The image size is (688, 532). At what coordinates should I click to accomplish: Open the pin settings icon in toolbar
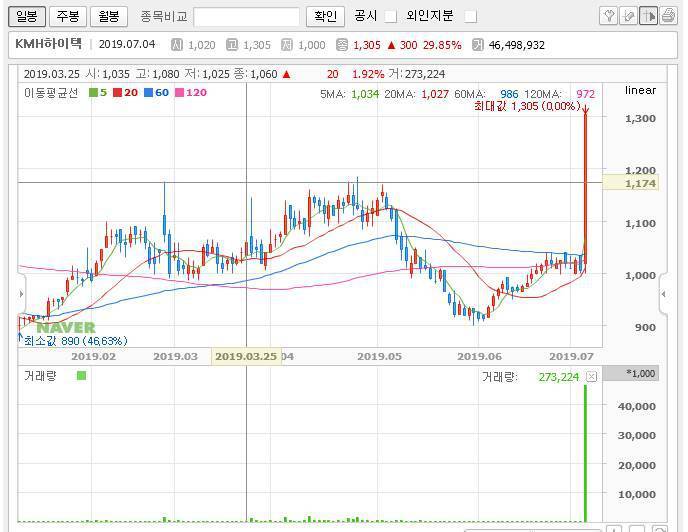609,16
